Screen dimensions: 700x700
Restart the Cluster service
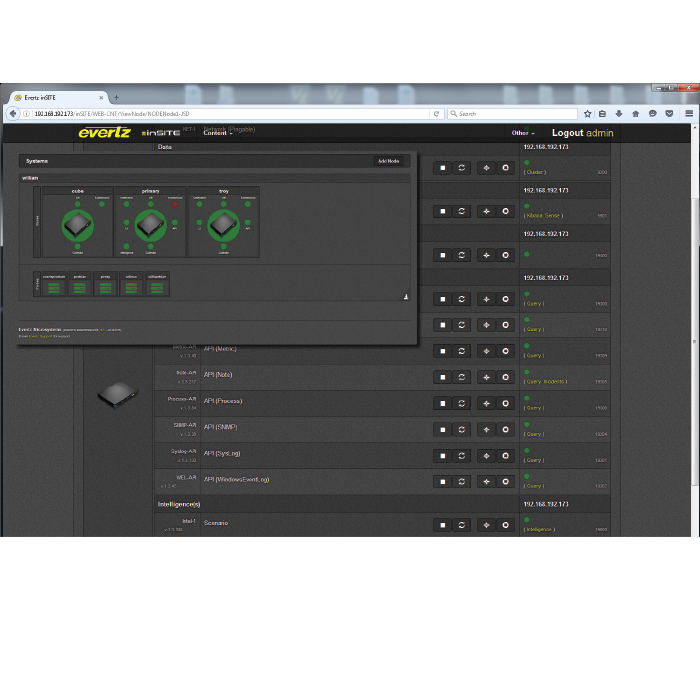[x=462, y=168]
